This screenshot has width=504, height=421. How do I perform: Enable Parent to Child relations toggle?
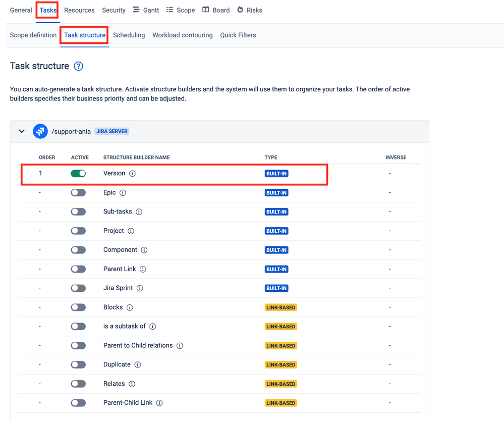click(x=78, y=346)
